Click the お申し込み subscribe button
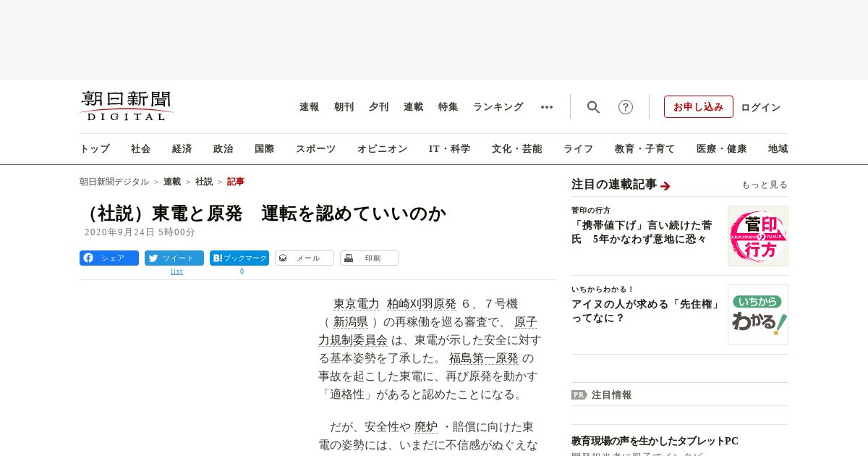Image resolution: width=868 pixels, height=456 pixels. pos(699,107)
